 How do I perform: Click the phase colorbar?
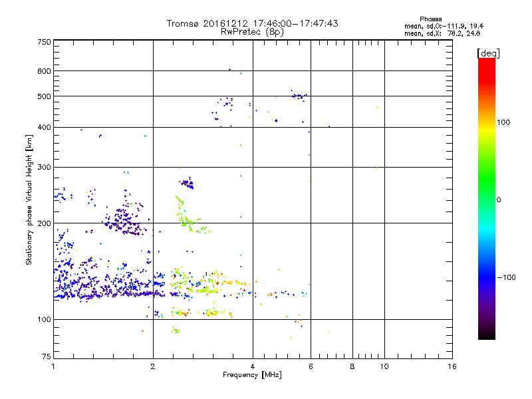(487, 198)
